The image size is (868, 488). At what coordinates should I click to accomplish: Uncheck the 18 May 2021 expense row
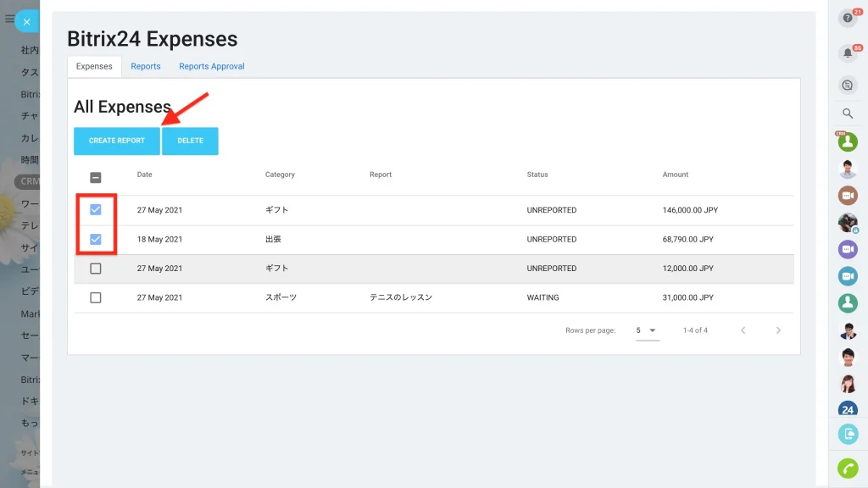pyautogui.click(x=95, y=239)
